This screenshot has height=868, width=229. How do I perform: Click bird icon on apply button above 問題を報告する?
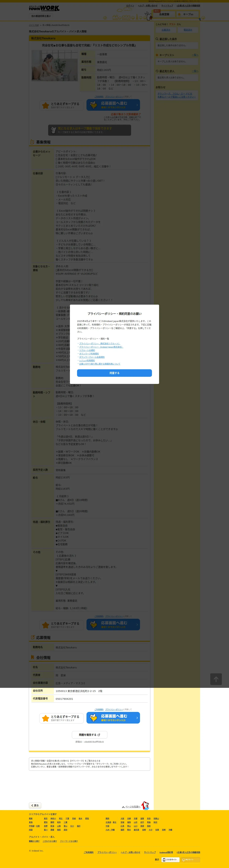tap(93, 718)
